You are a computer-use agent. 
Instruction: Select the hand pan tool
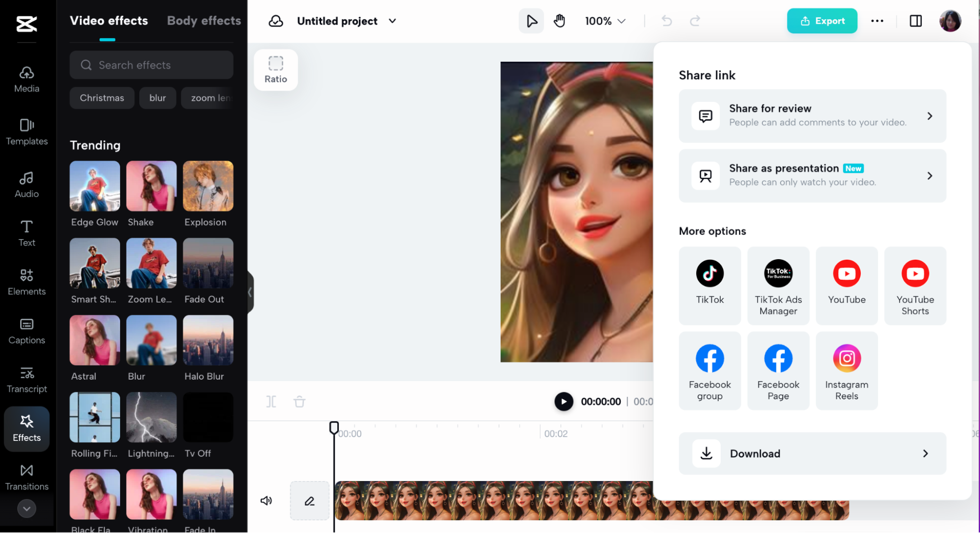click(559, 21)
